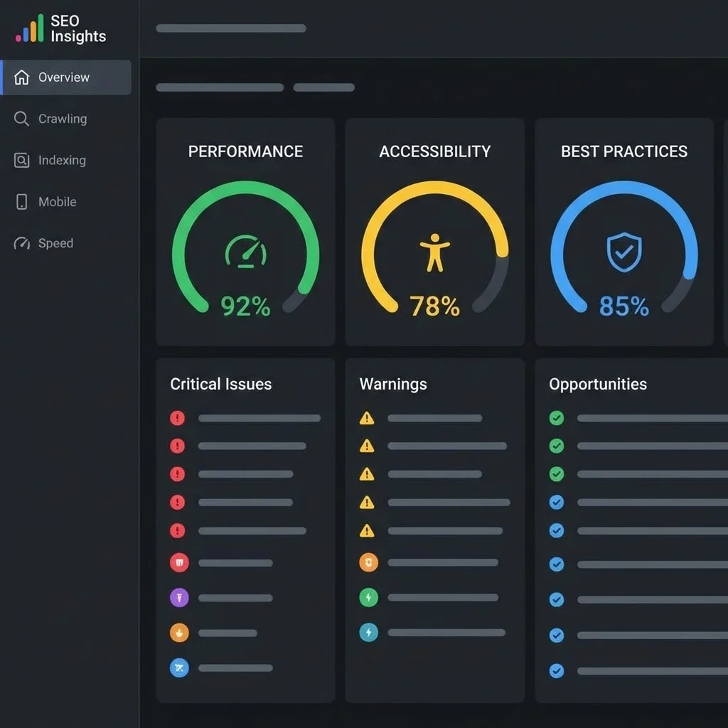Screen dimensions: 728x728
Task: Open the Indexing section icon
Action: pos(21,160)
